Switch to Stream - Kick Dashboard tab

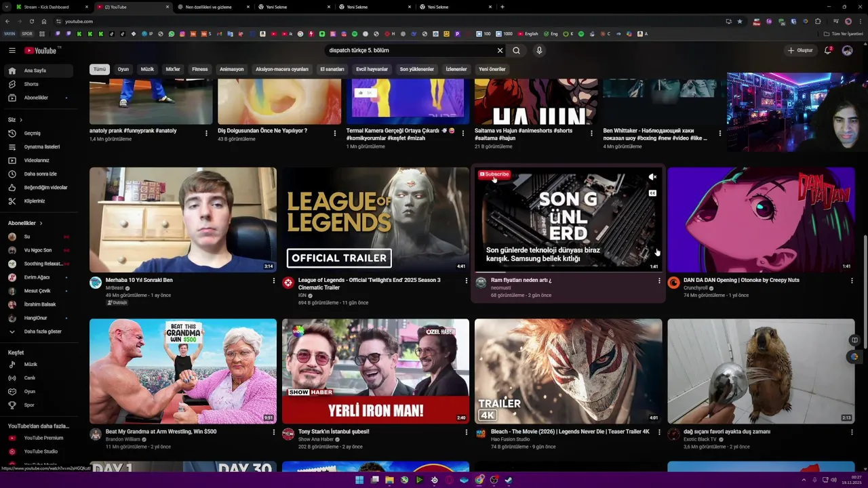pos(46,7)
